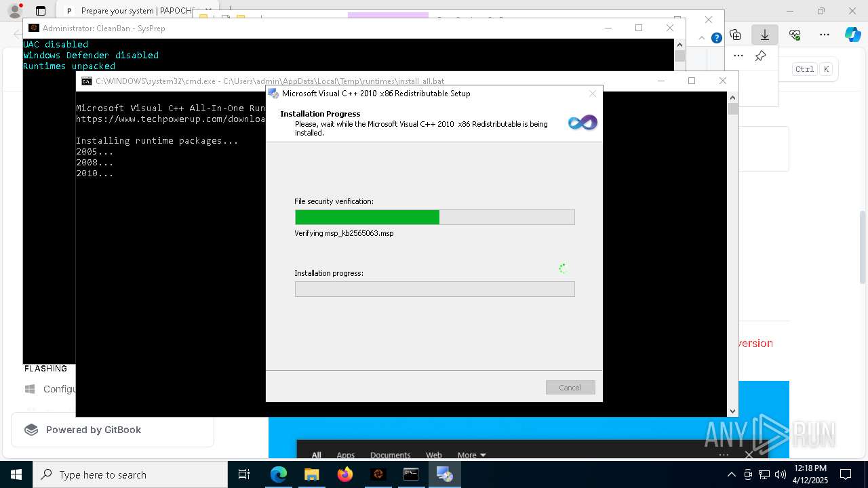Viewport: 868px width, 488px height.
Task: Minimize the install_all.bat cmd window
Action: pyautogui.click(x=661, y=81)
